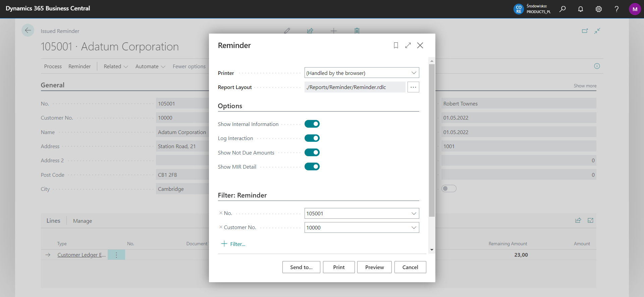Viewport: 644px width, 297px height.
Task: Toggle Log Interaction switch
Action: pos(312,138)
